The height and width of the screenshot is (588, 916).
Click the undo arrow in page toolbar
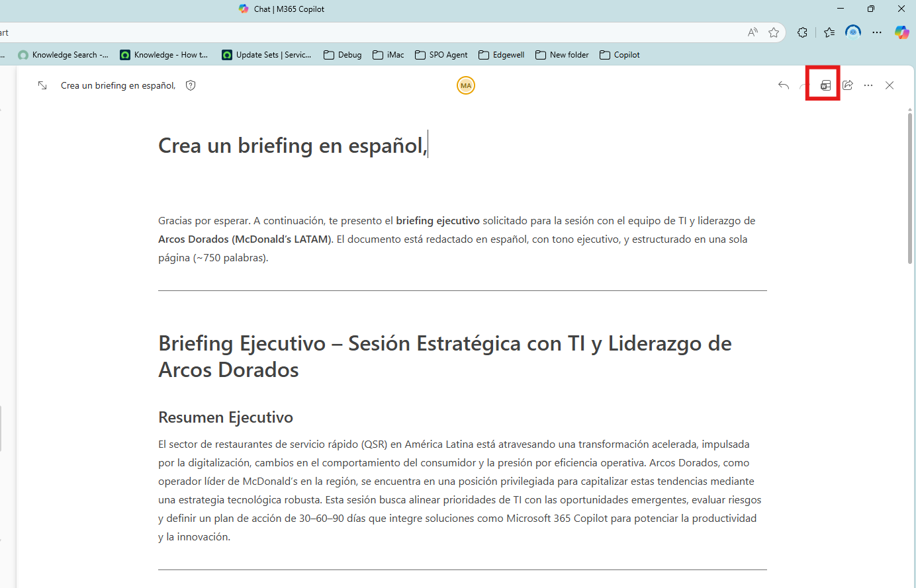[x=784, y=85]
